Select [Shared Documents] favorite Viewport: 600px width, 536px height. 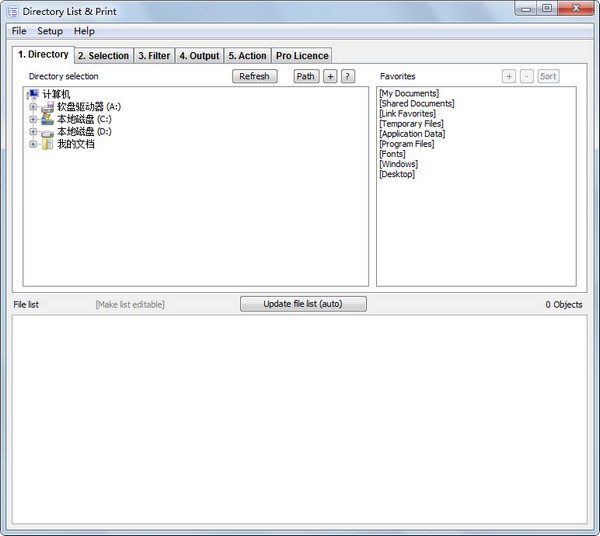[417, 103]
